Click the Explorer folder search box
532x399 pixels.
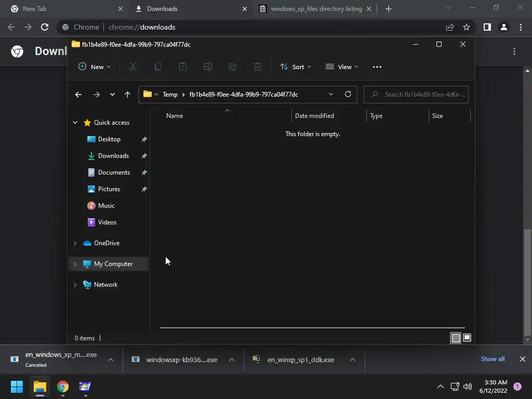click(x=416, y=95)
